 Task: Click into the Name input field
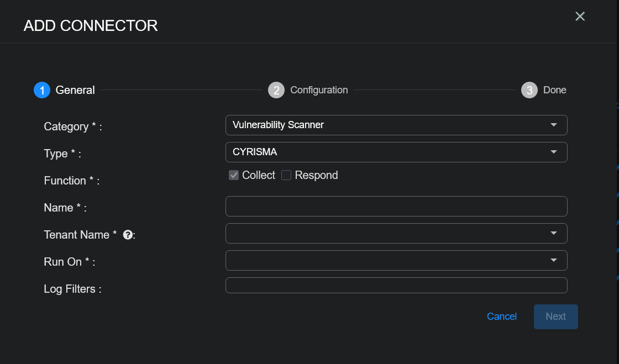(396, 206)
